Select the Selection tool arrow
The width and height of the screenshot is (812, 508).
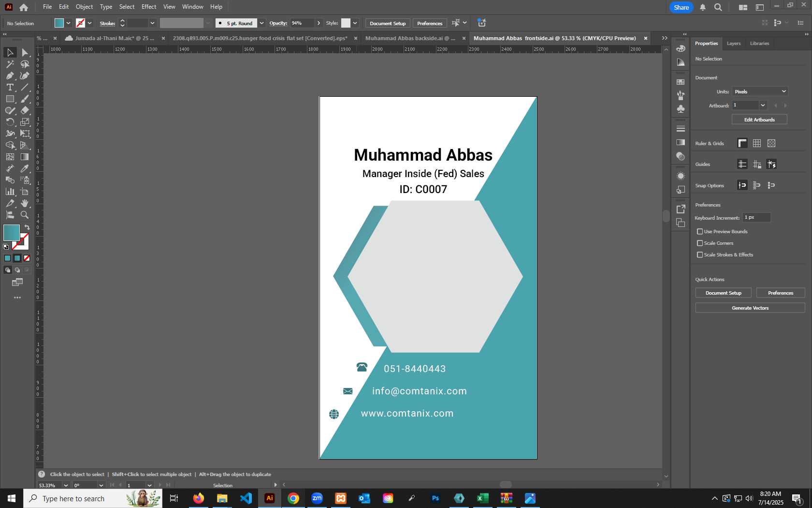tap(10, 52)
